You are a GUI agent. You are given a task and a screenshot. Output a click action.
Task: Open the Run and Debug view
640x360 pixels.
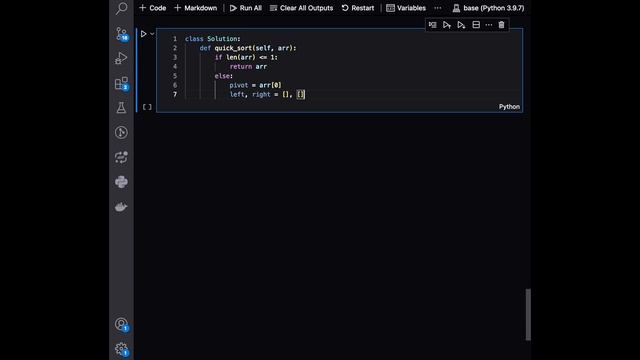pyautogui.click(x=121, y=58)
